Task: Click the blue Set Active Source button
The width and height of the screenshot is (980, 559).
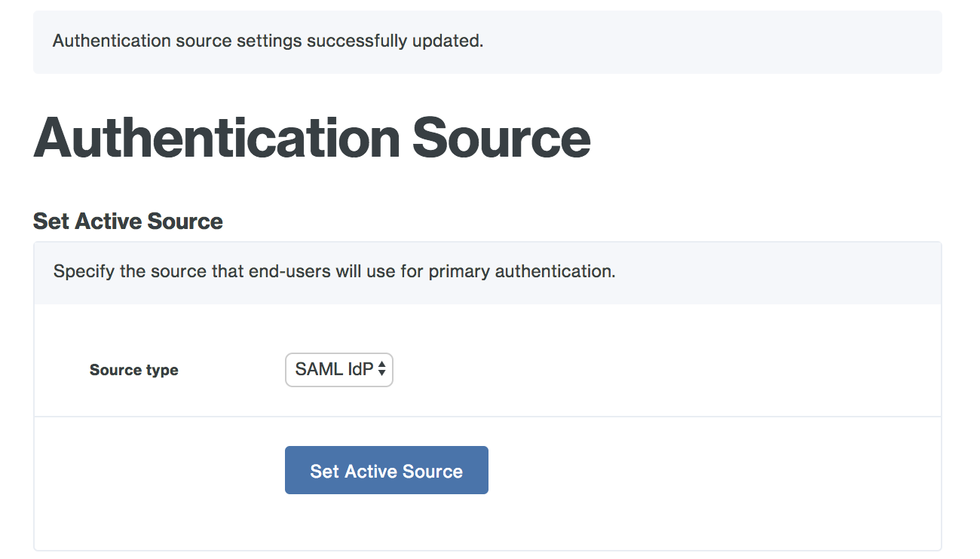Action: pos(386,470)
